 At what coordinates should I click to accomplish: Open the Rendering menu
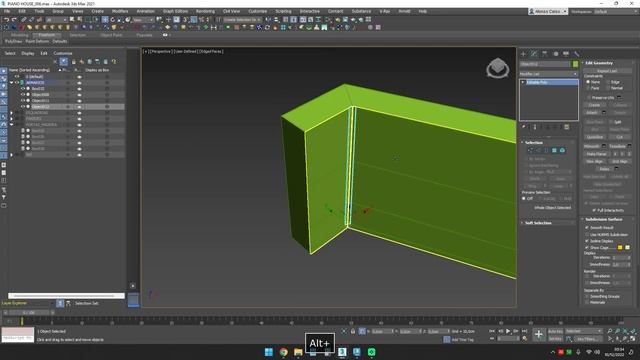(205, 11)
